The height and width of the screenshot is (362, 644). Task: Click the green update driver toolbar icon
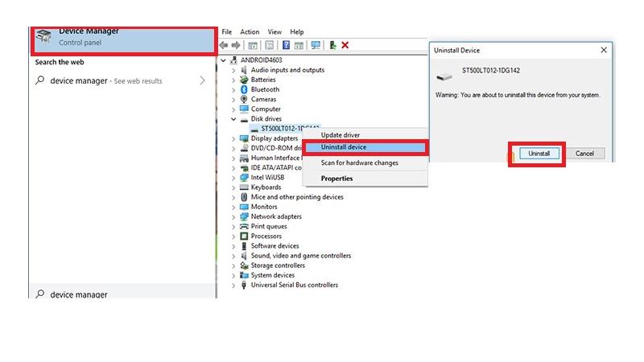pos(333,46)
